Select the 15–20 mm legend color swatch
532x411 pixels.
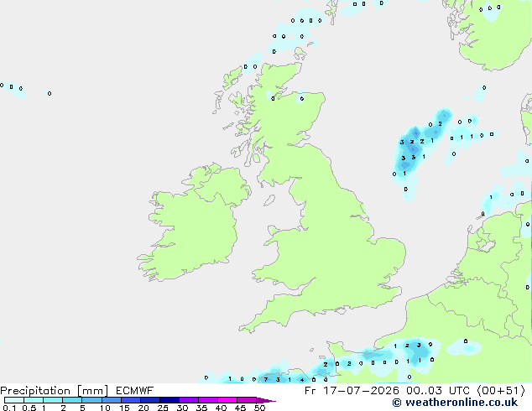coord(131,400)
